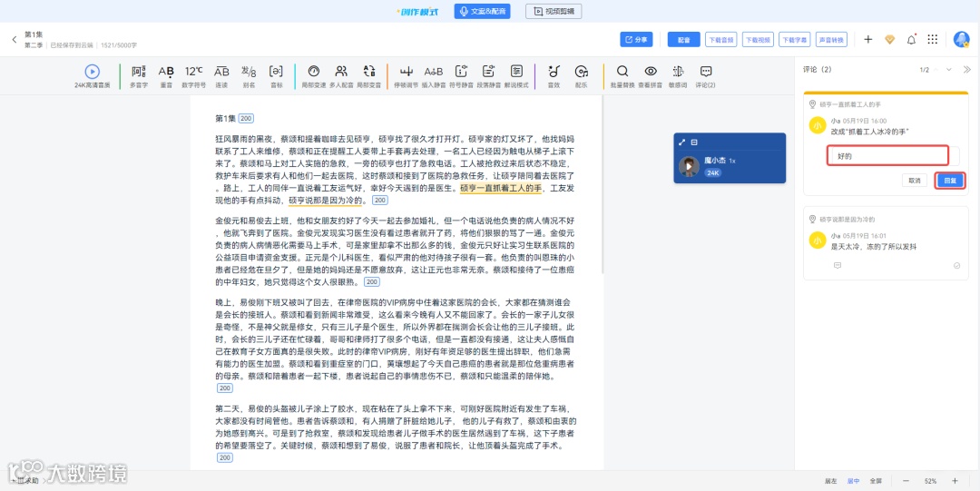Viewport: 980px width, 491px height.
Task: Go to next comment with down chevron
Action: coord(949,69)
